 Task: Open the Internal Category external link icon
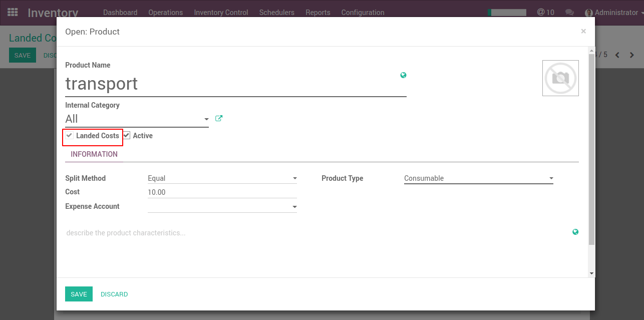pyautogui.click(x=218, y=119)
